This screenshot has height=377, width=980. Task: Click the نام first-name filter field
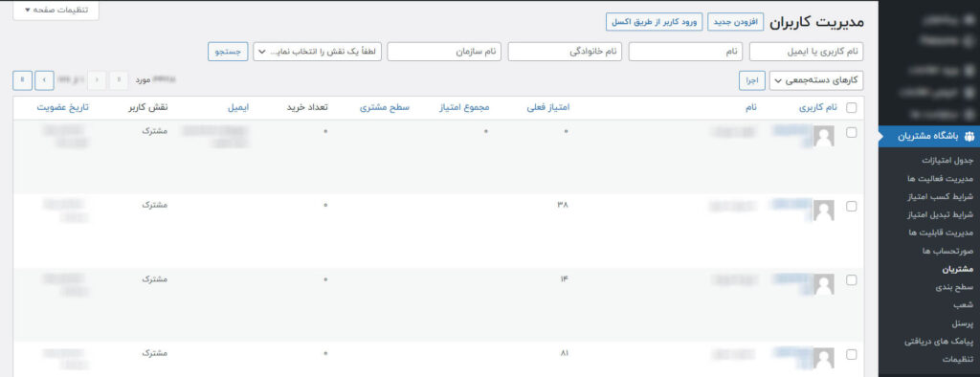685,52
